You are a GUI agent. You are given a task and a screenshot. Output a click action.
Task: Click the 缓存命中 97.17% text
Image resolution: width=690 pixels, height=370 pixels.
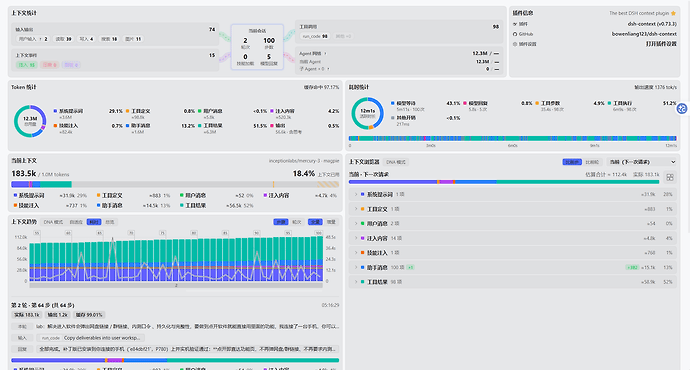pos(321,87)
